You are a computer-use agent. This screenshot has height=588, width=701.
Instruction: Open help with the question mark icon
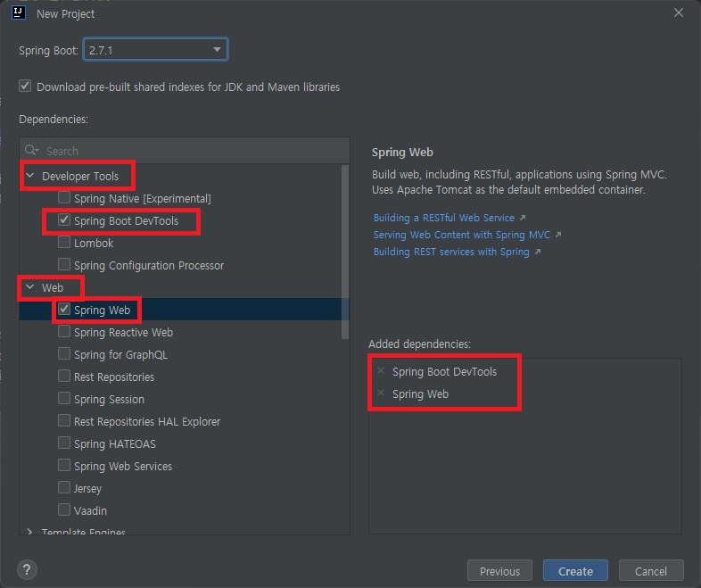pos(27,569)
